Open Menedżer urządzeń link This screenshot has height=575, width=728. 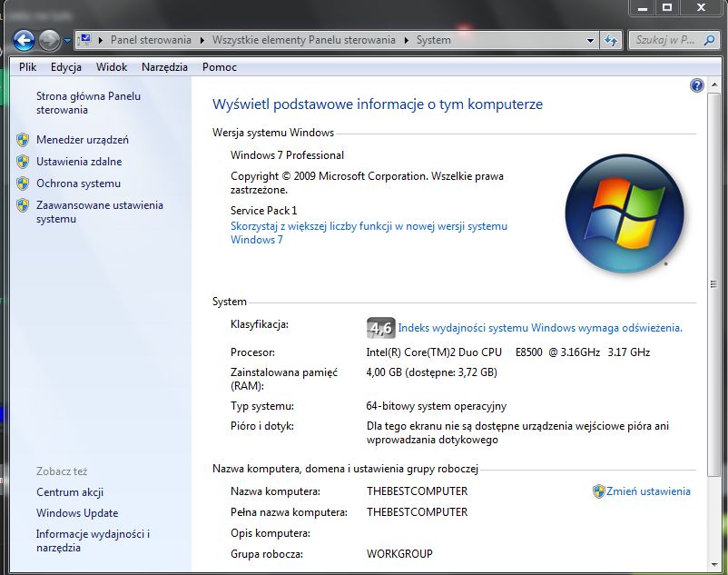(83, 140)
